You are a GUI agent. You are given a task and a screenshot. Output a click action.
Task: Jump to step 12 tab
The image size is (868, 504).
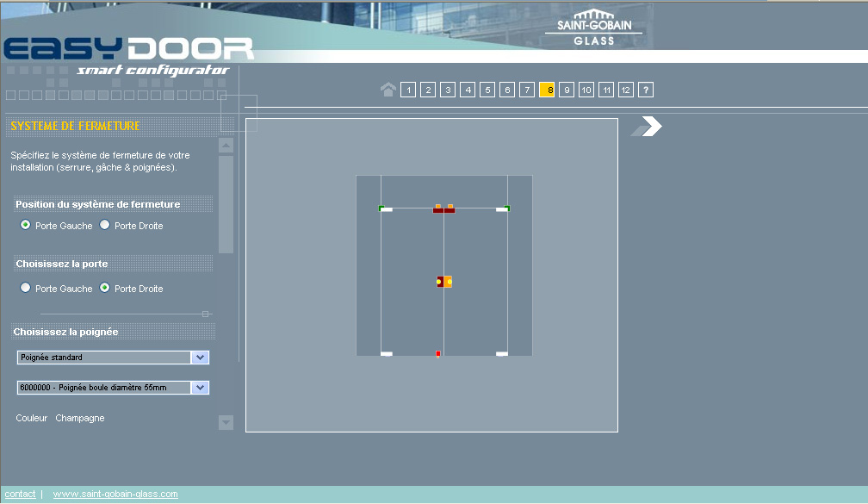point(626,90)
